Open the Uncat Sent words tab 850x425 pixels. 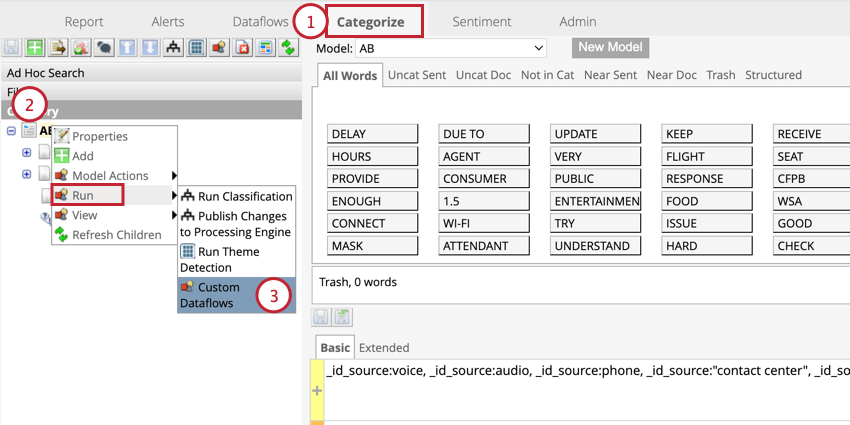coord(418,75)
